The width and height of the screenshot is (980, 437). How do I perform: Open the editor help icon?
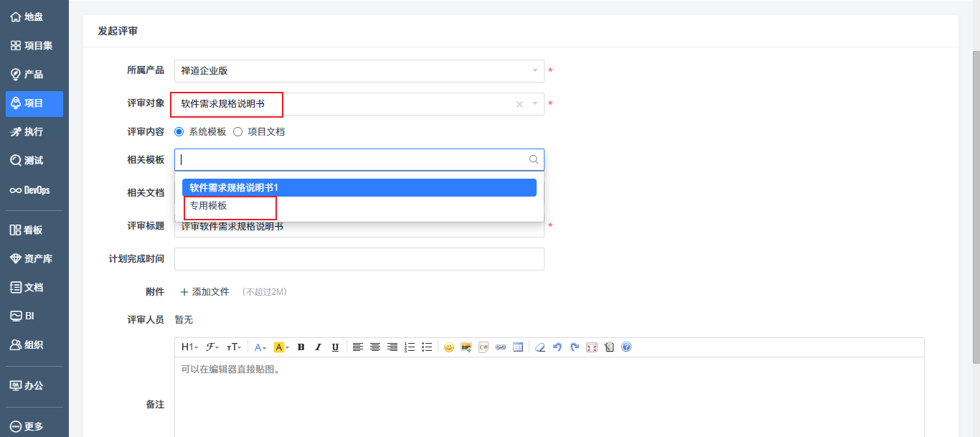click(626, 347)
